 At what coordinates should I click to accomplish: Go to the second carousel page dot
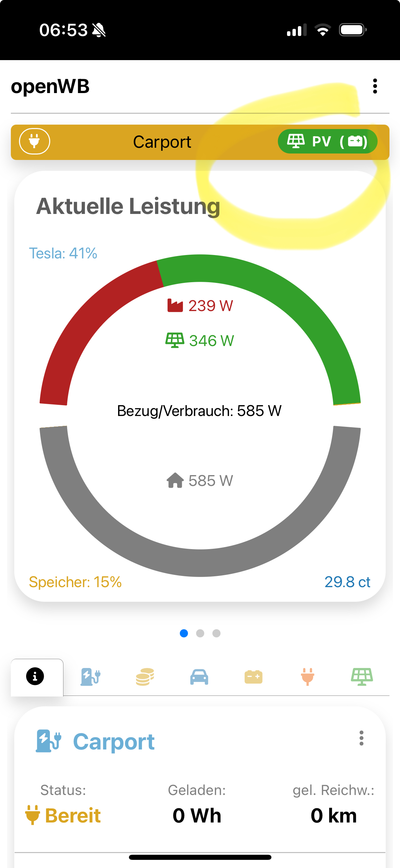[x=200, y=633]
